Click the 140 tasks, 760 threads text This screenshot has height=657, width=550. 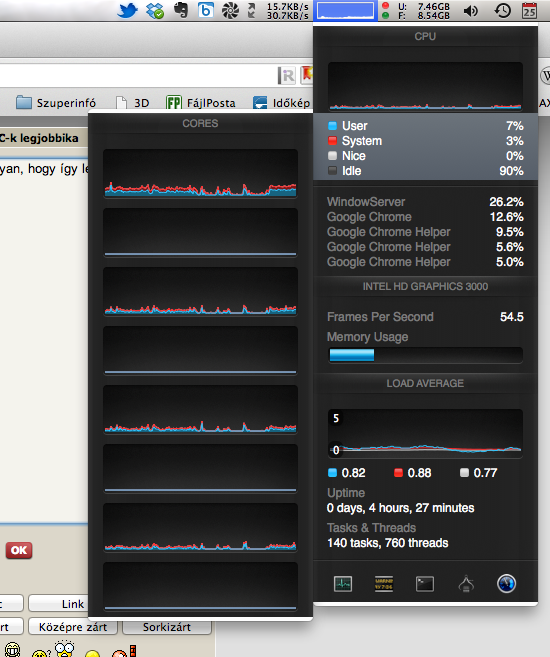[x=387, y=543]
